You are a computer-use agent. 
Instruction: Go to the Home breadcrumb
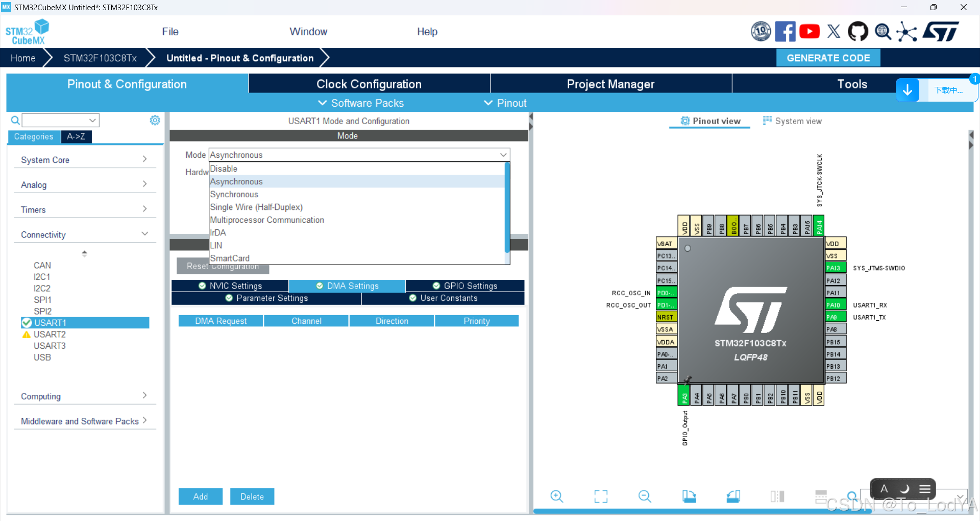(x=23, y=58)
